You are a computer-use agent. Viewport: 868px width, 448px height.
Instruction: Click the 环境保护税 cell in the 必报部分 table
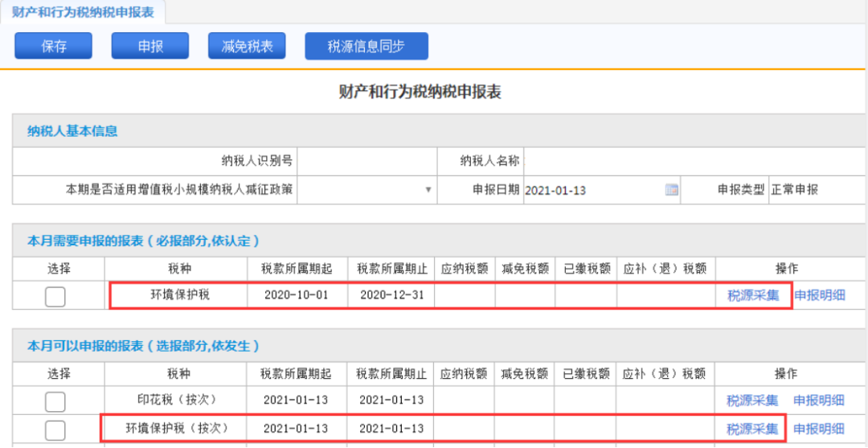(176, 295)
